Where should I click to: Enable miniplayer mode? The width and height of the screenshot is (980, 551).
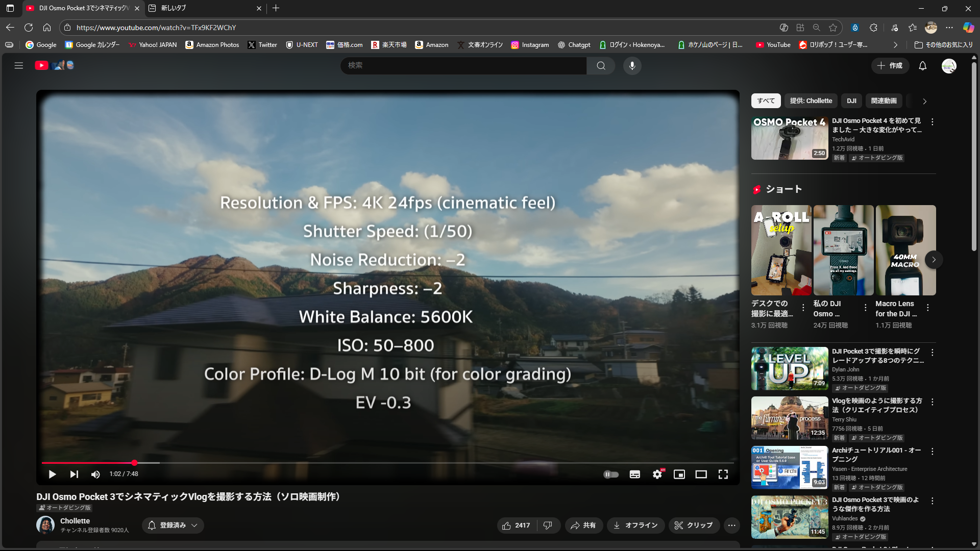[x=679, y=474]
